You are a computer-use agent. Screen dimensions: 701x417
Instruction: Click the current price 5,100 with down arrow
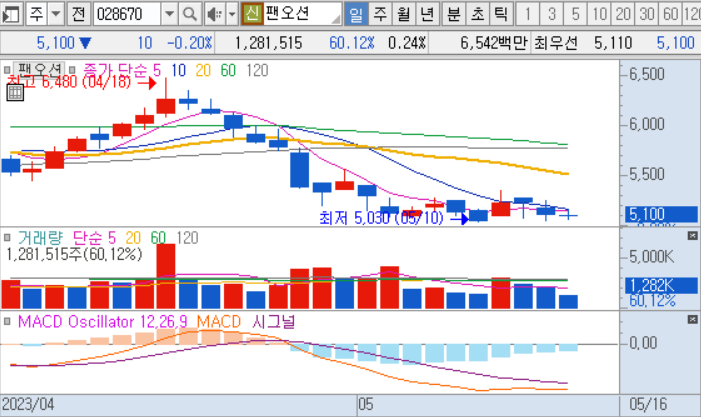(64, 43)
